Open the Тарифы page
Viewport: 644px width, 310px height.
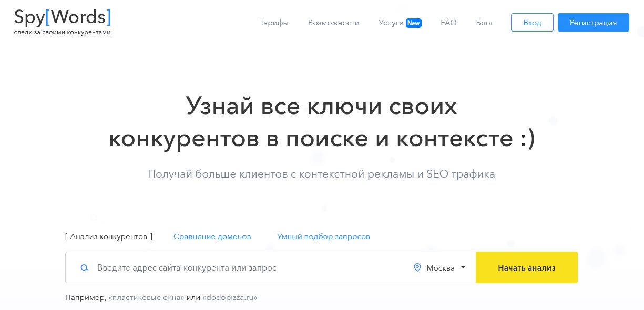(274, 23)
